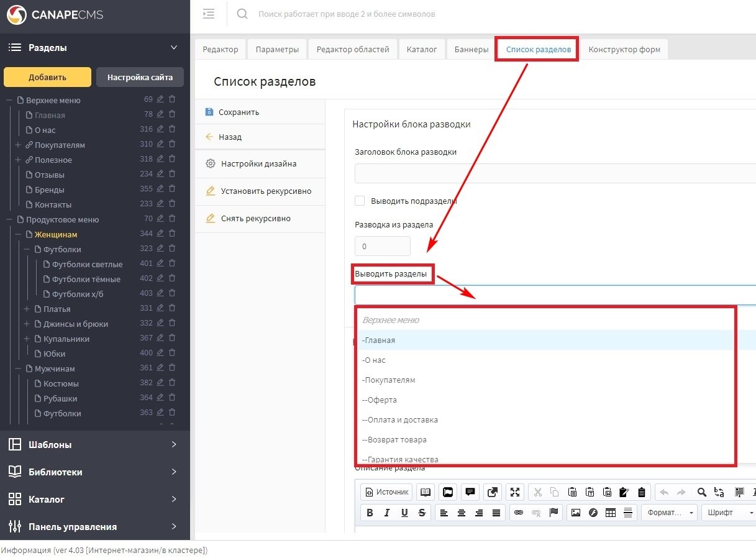Open the Каталог tab
Screen dimensions: 756x558
422,50
